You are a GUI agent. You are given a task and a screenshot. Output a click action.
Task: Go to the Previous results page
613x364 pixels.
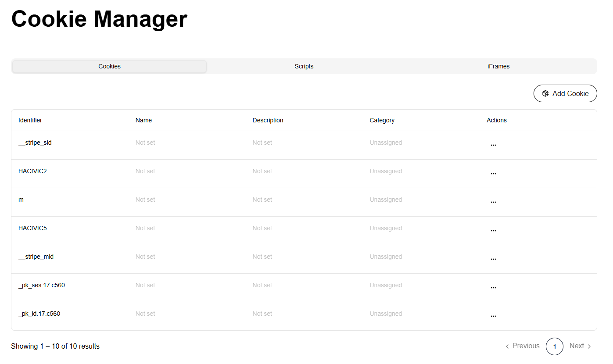[522, 346]
